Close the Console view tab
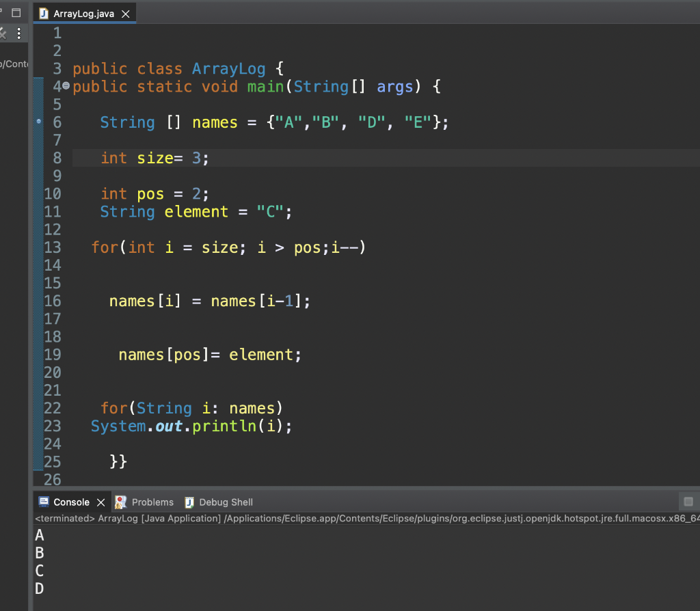The height and width of the screenshot is (611, 700). point(100,502)
